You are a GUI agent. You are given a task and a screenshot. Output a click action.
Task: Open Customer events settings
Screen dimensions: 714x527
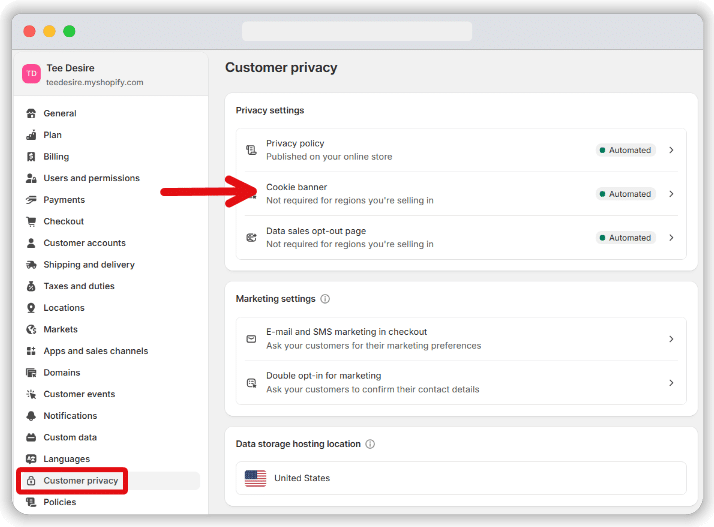coord(79,394)
